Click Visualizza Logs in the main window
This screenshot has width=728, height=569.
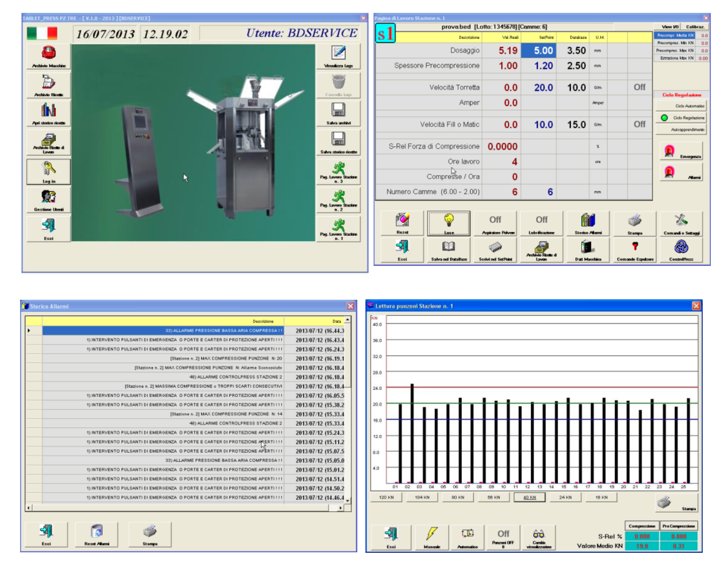point(338,57)
